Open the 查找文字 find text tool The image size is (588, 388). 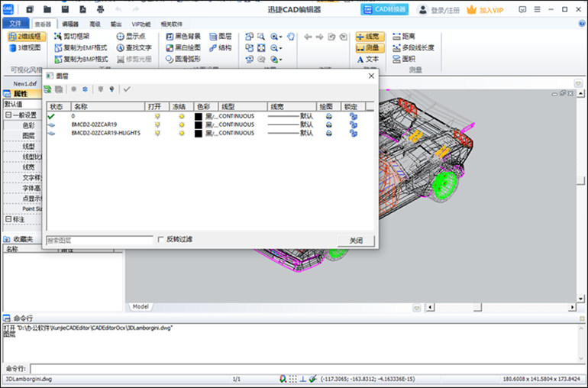(x=134, y=47)
